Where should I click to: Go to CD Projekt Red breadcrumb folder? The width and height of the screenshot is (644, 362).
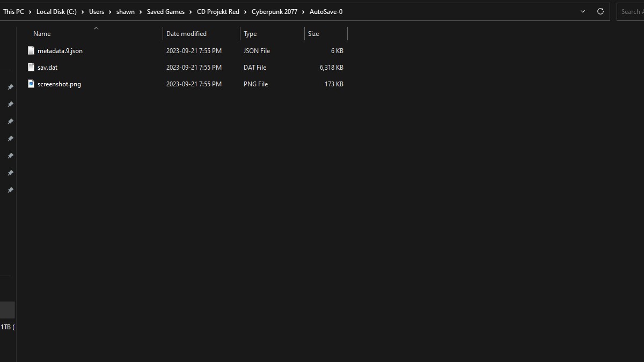click(x=218, y=12)
